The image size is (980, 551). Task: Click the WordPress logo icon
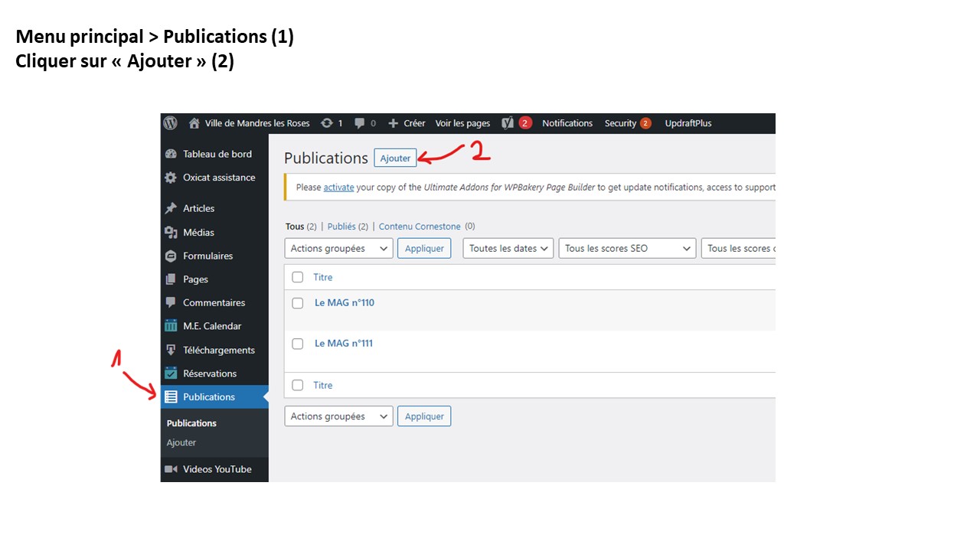(x=170, y=123)
